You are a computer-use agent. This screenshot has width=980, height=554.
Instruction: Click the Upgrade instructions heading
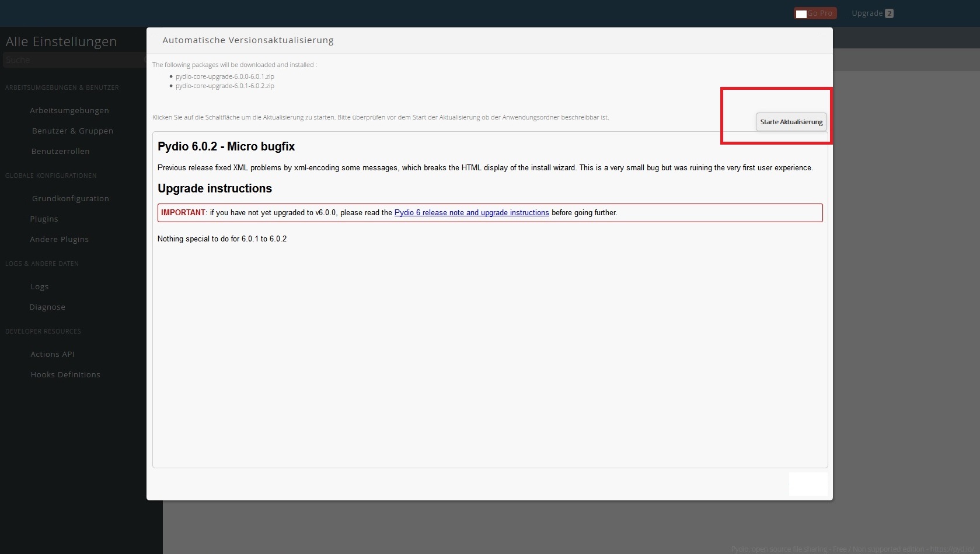[x=215, y=188]
